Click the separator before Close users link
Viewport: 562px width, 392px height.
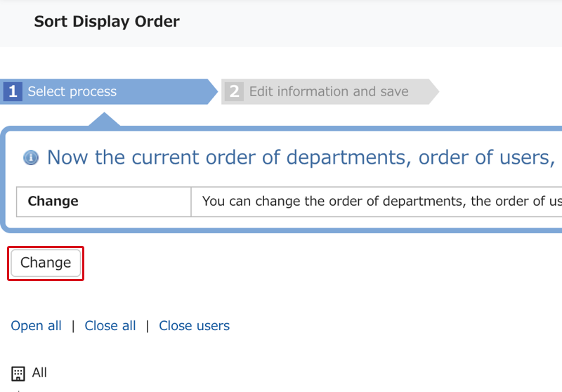pos(148,326)
